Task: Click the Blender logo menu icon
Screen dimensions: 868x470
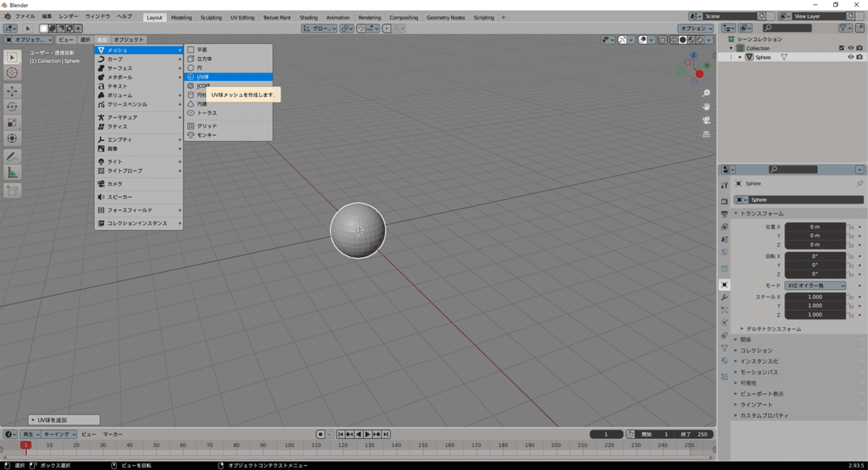Action: [7, 17]
